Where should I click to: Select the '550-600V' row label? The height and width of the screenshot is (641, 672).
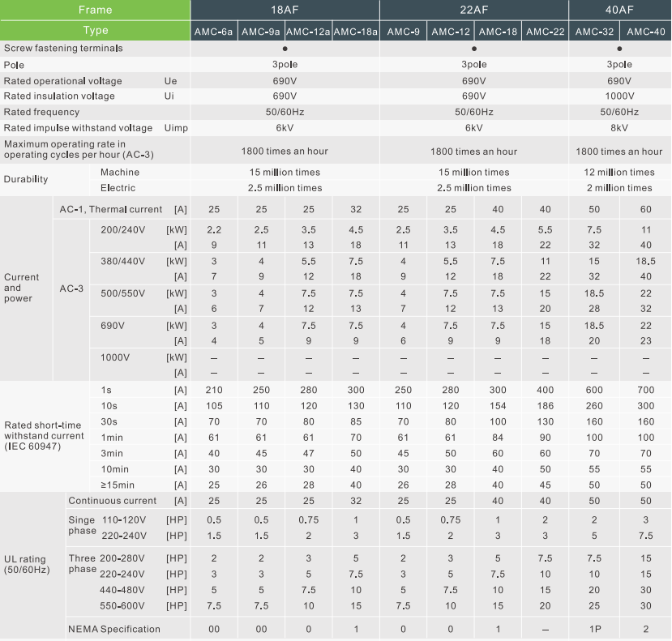pyautogui.click(x=122, y=606)
